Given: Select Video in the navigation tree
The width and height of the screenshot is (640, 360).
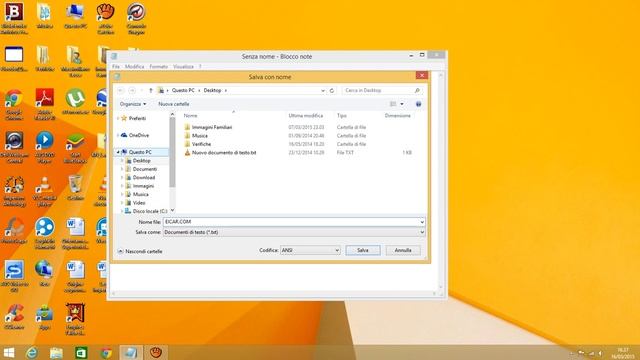Looking at the screenshot, I should click(139, 203).
